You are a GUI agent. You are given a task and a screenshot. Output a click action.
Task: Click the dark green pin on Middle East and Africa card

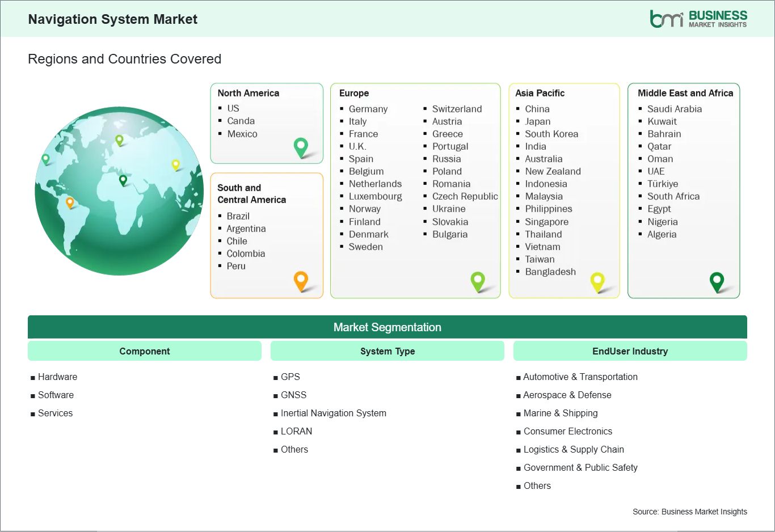coord(717,281)
